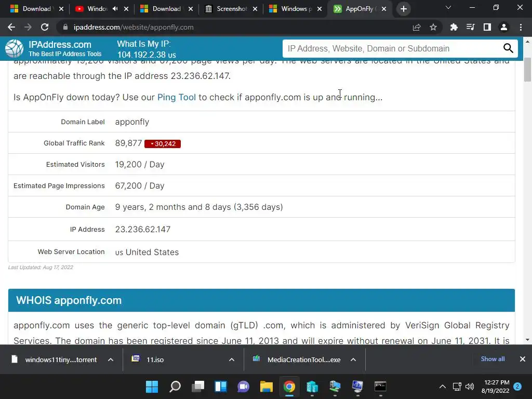Image resolution: width=532 pixels, height=399 pixels.
Task: Share this page icon in address bar
Action: (x=417, y=27)
